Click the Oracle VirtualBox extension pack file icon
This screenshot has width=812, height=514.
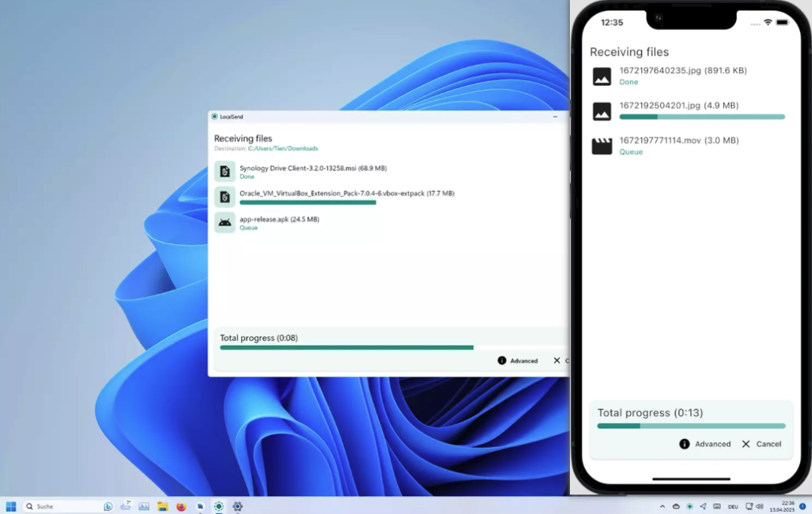225,197
